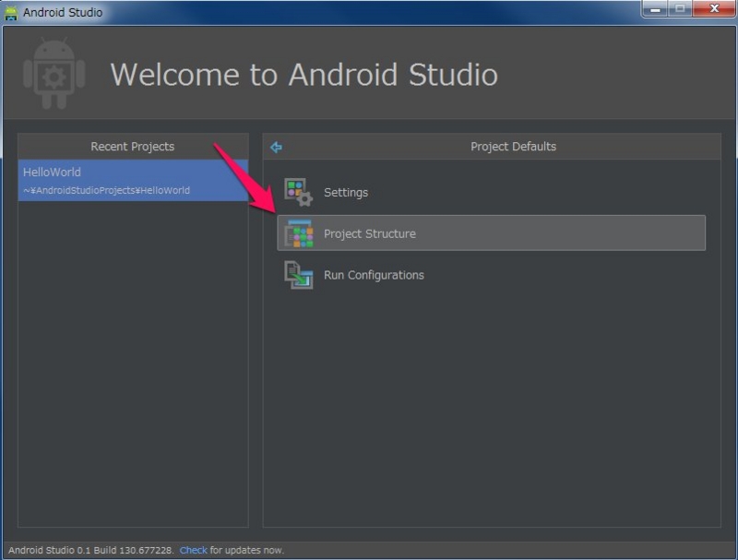Click the Run Configurations icon
Image resolution: width=738 pixels, height=560 pixels.
[298, 275]
